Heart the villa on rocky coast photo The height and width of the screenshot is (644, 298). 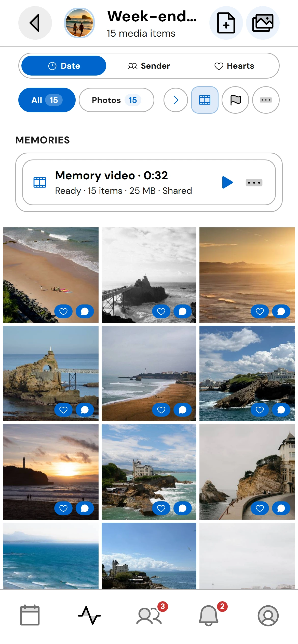point(161,508)
